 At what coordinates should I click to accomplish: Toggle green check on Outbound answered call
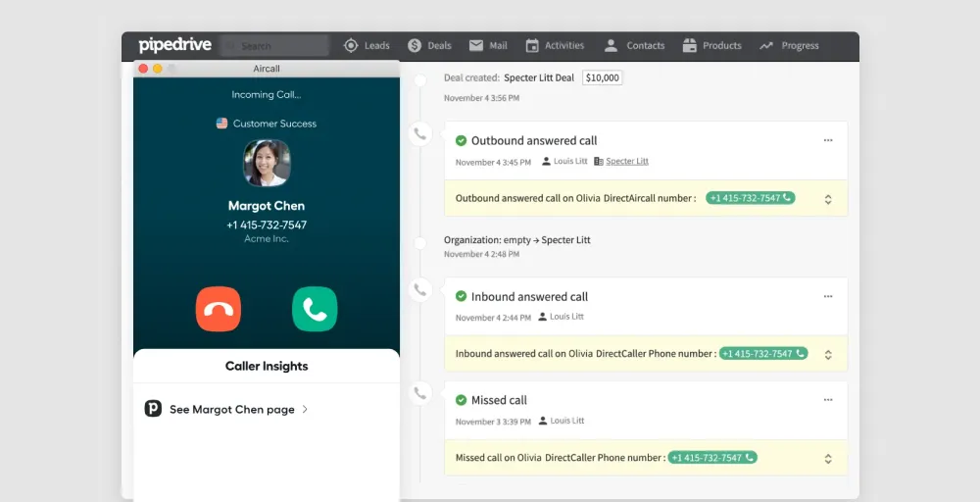click(x=462, y=140)
